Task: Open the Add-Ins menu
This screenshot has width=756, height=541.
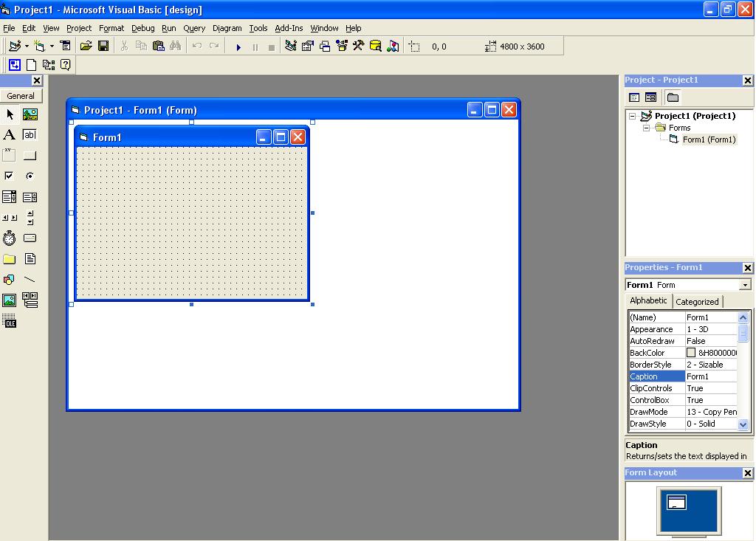Action: pyautogui.click(x=289, y=28)
